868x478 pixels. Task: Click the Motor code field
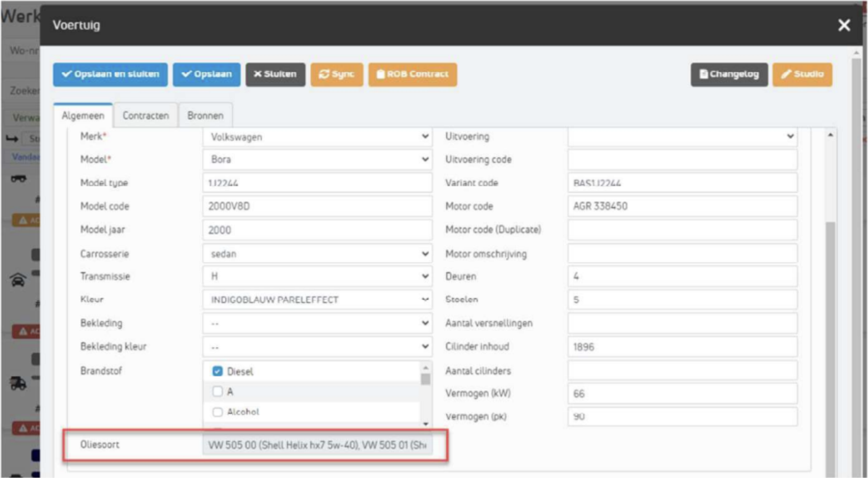coord(682,206)
